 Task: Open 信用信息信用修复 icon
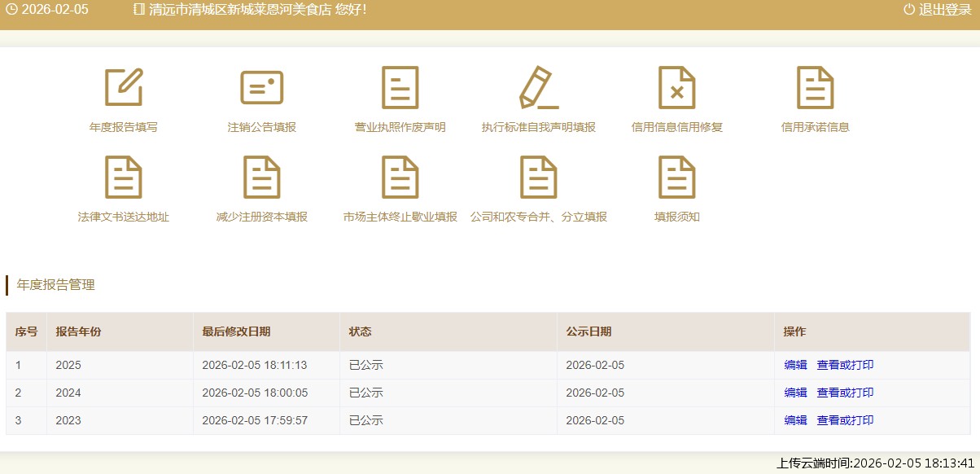pyautogui.click(x=676, y=88)
